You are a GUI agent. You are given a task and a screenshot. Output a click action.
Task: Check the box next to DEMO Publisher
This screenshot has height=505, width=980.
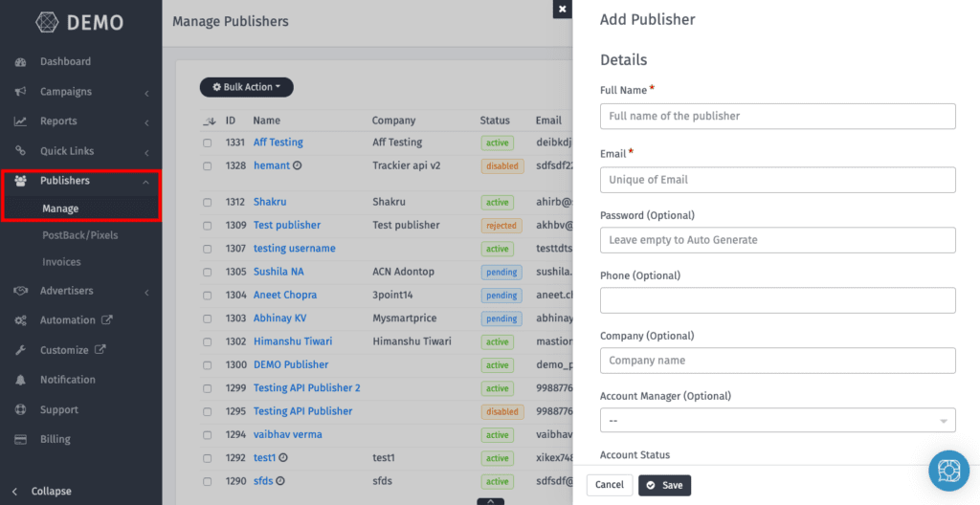tap(208, 365)
